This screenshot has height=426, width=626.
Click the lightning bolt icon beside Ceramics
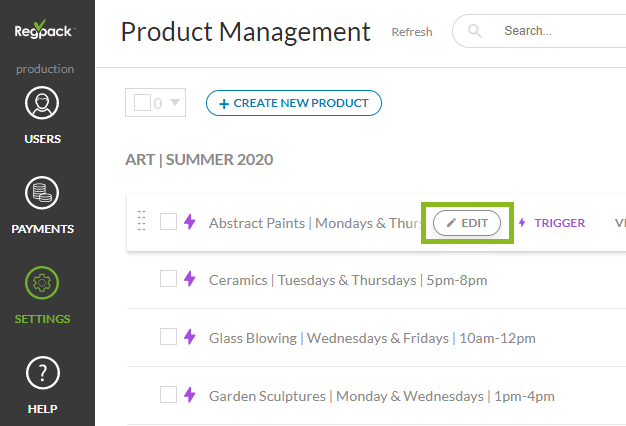(189, 280)
